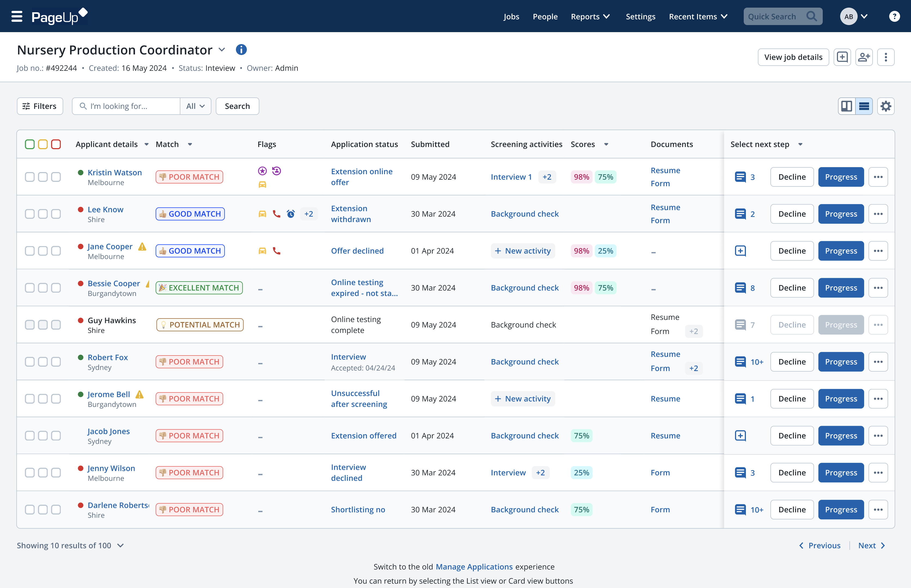Image resolution: width=911 pixels, height=588 pixels.
Task: Click the blue job info icon
Action: point(241,50)
